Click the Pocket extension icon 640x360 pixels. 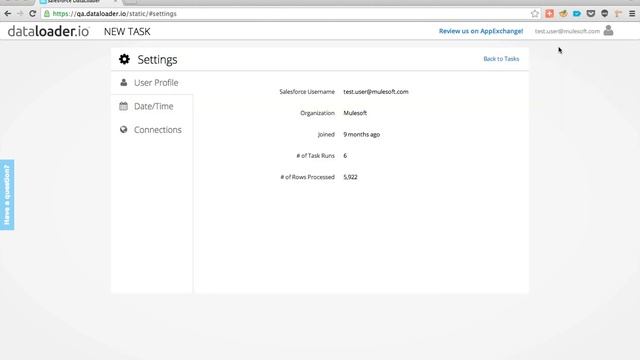[591, 13]
